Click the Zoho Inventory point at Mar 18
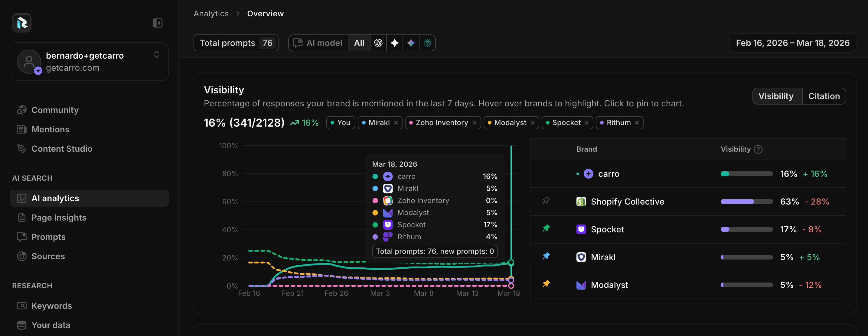The height and width of the screenshot is (336, 868). pyautogui.click(x=511, y=286)
